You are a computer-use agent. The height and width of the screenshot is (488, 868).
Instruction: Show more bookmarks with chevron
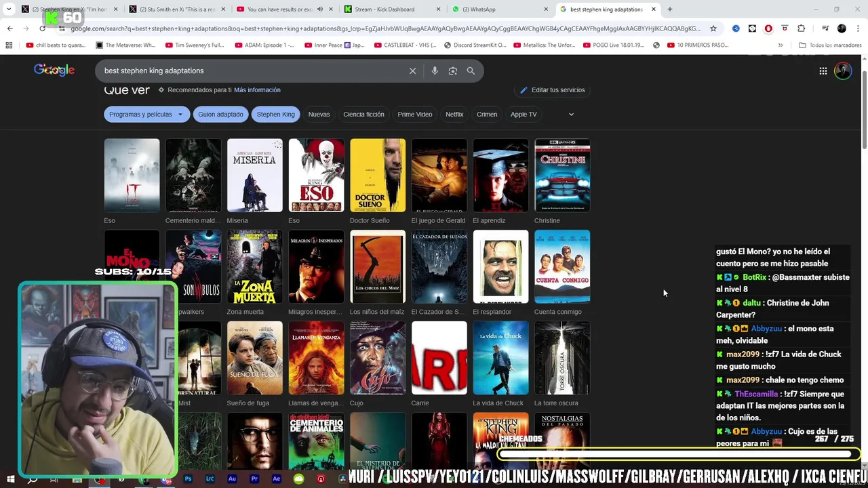pyautogui.click(x=781, y=45)
